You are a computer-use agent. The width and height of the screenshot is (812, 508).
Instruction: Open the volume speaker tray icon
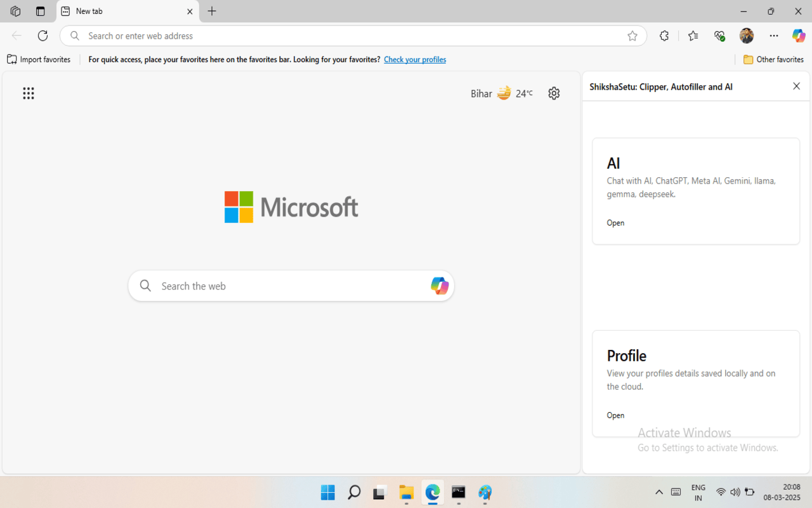click(735, 492)
